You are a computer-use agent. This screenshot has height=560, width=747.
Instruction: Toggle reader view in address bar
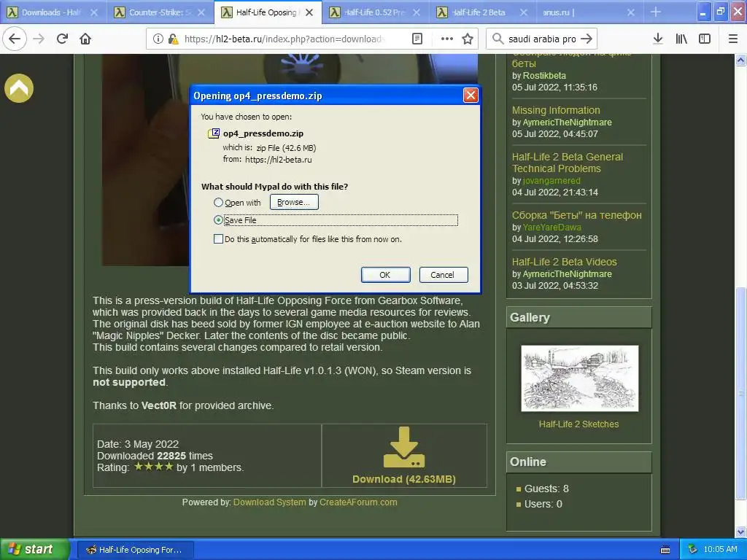point(417,39)
